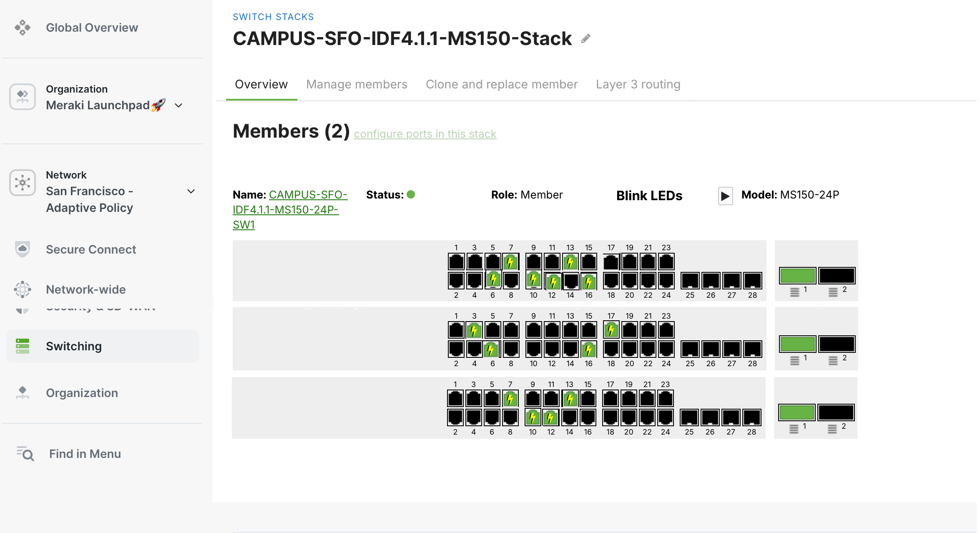Switch to the Manage members tab

pos(357,84)
